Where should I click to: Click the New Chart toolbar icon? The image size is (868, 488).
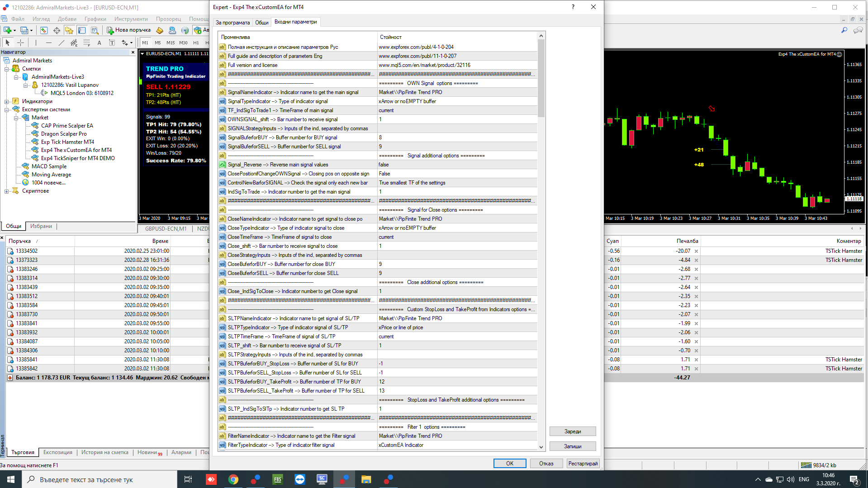tap(8, 30)
